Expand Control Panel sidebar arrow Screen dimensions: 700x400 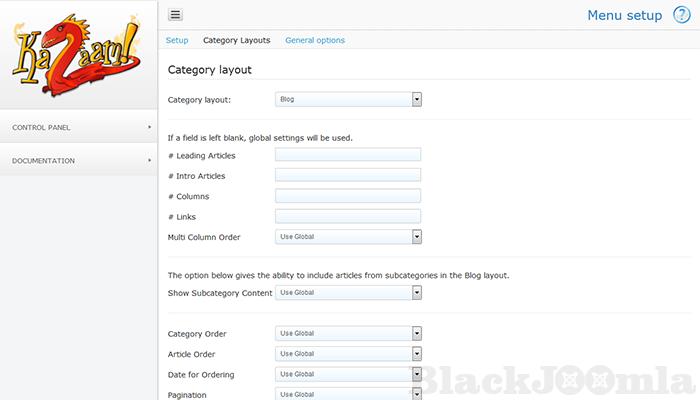[149, 127]
